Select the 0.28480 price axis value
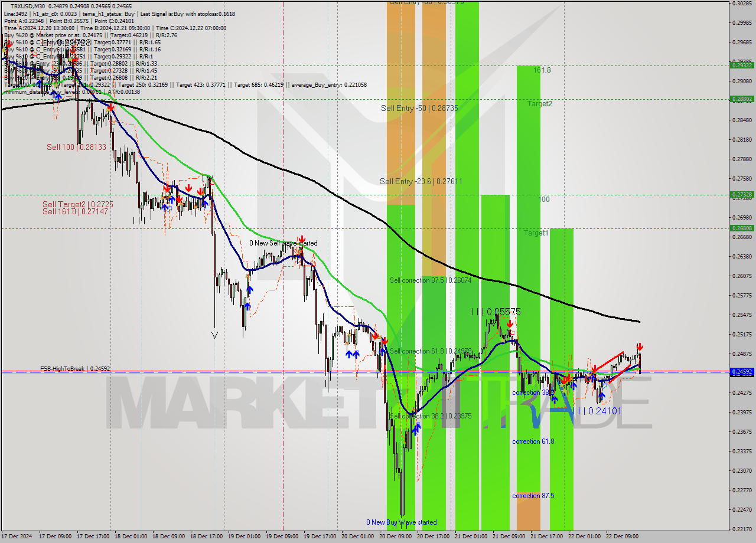Screen dimensions: 756x543 pos(742,120)
